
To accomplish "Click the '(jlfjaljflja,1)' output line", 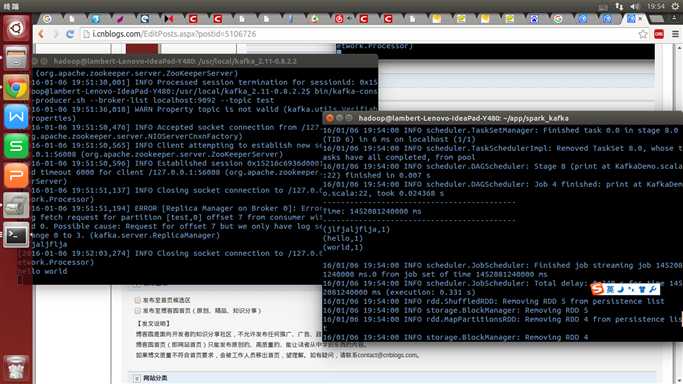I will click(356, 229).
